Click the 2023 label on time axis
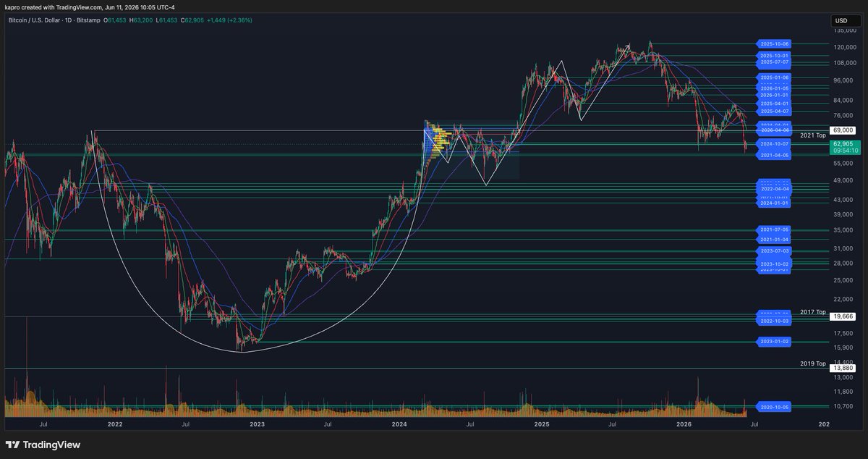 coord(257,424)
